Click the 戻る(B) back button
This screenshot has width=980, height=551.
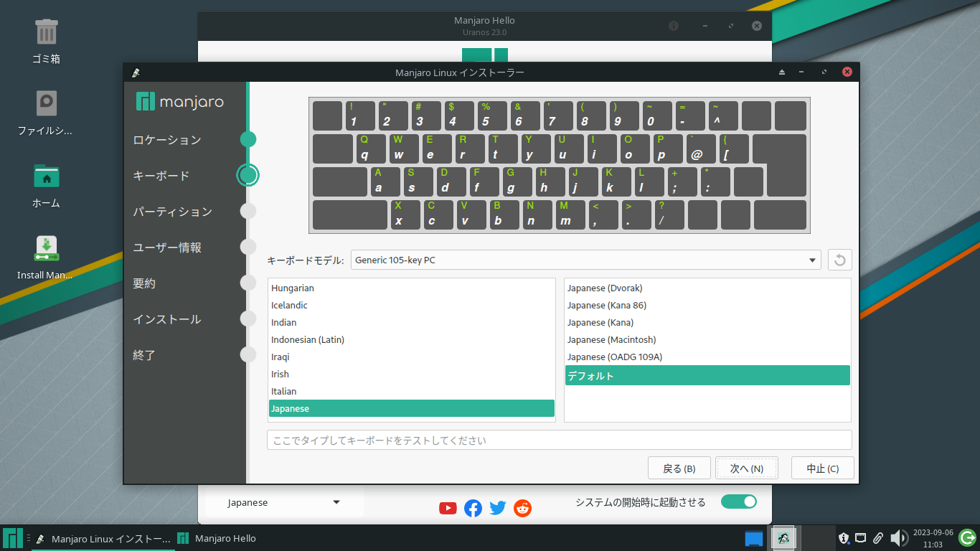point(679,468)
